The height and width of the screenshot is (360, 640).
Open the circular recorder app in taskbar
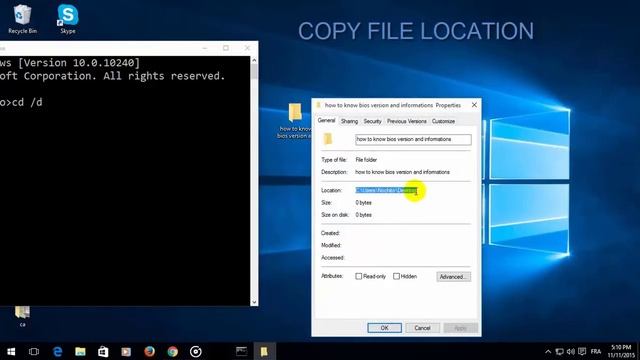196,351
